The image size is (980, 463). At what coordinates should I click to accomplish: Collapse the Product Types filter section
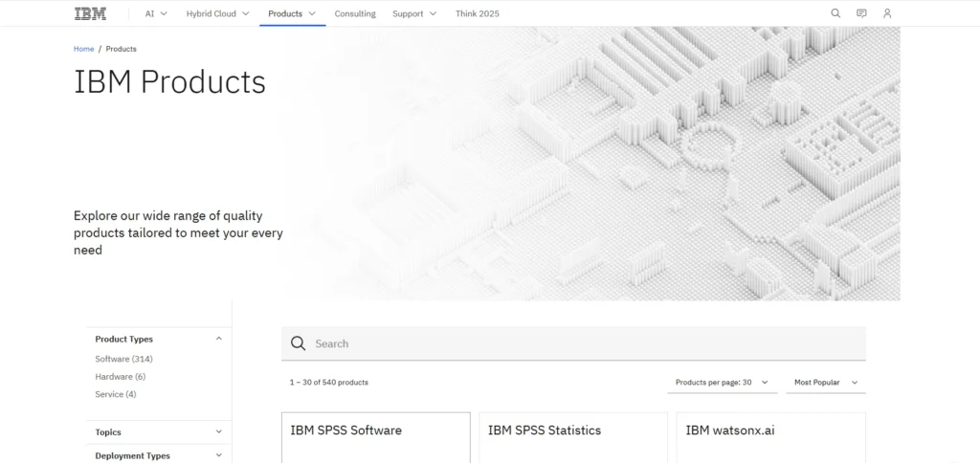tap(159, 340)
